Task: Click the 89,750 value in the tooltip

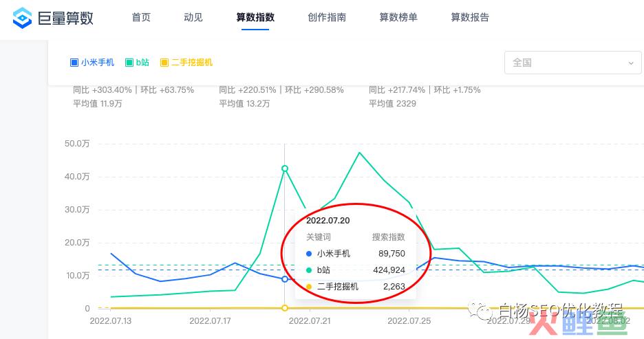Action: click(x=391, y=254)
